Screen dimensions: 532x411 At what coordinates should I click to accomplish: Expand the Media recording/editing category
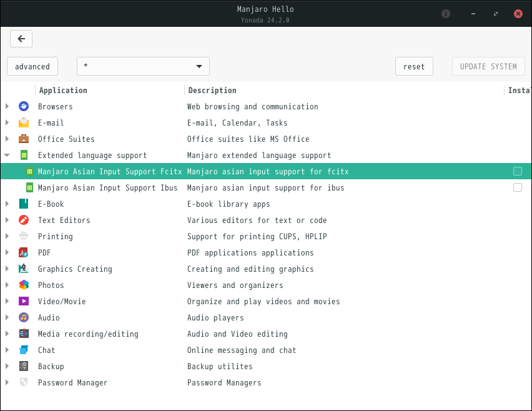pyautogui.click(x=7, y=334)
